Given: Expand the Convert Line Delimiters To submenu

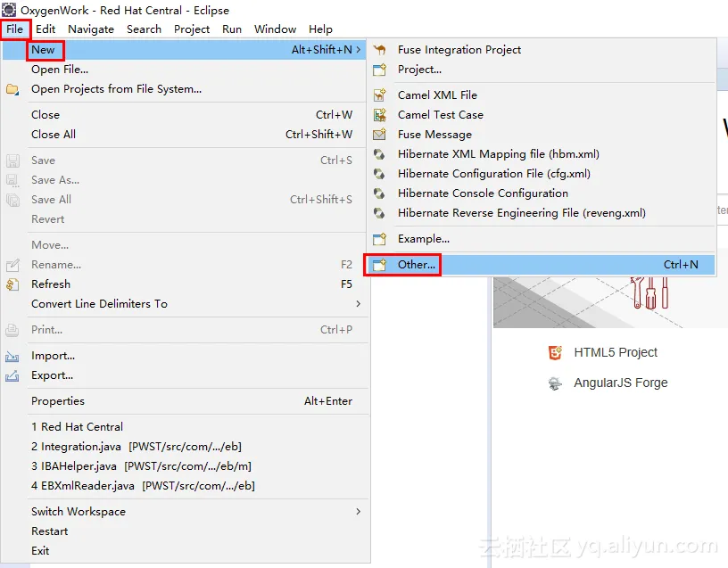Looking at the screenshot, I should (x=358, y=303).
